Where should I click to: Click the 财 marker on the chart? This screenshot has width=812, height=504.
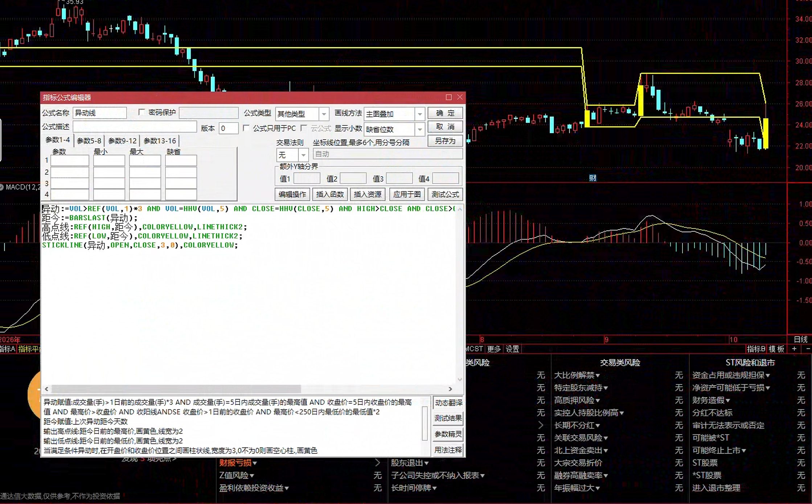tap(592, 178)
